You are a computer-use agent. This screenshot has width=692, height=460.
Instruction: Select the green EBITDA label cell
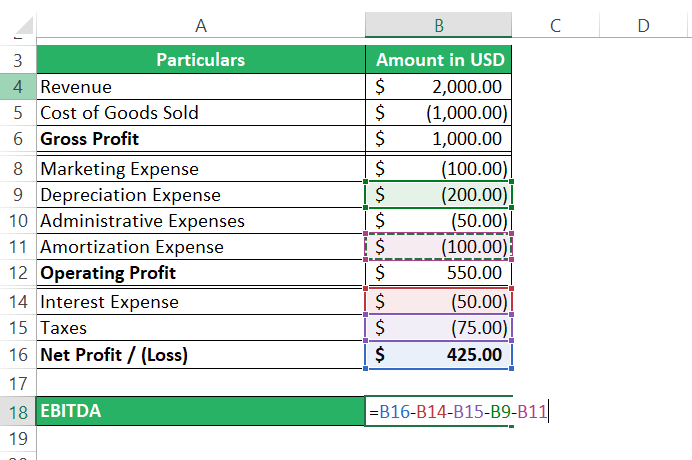[x=200, y=410]
